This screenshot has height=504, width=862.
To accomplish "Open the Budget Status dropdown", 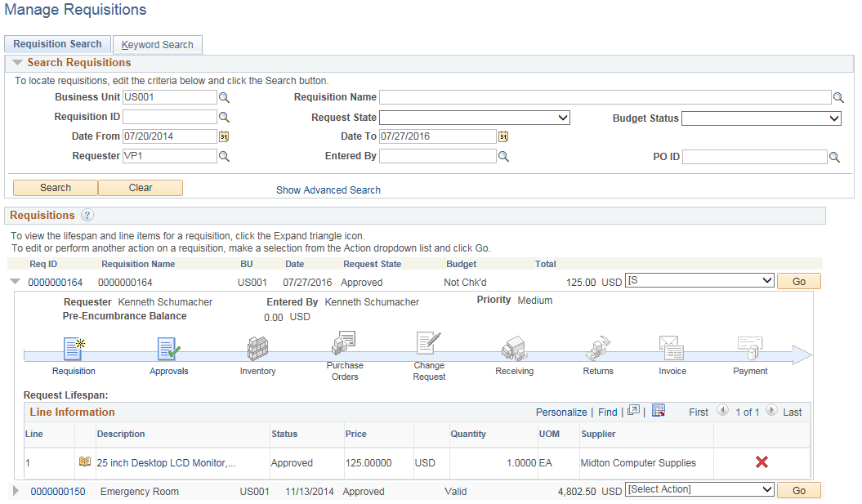I will [x=761, y=118].
